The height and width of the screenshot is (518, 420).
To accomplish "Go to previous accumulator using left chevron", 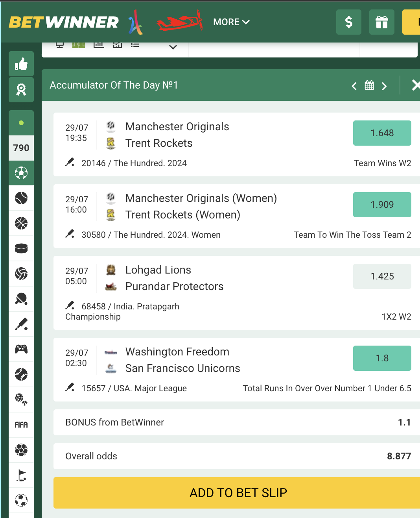I will click(x=354, y=86).
